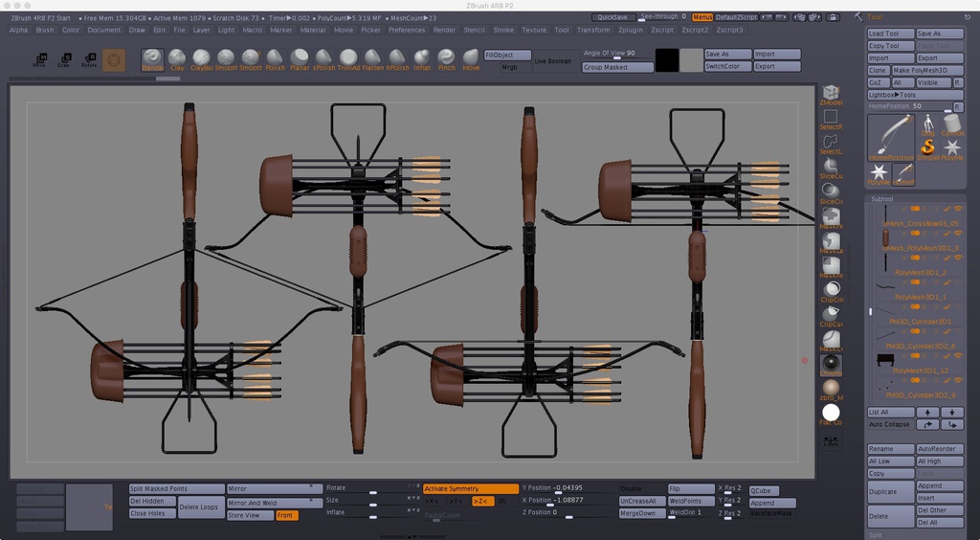Open the Zplugin menu
The width and height of the screenshot is (980, 540).
click(632, 30)
